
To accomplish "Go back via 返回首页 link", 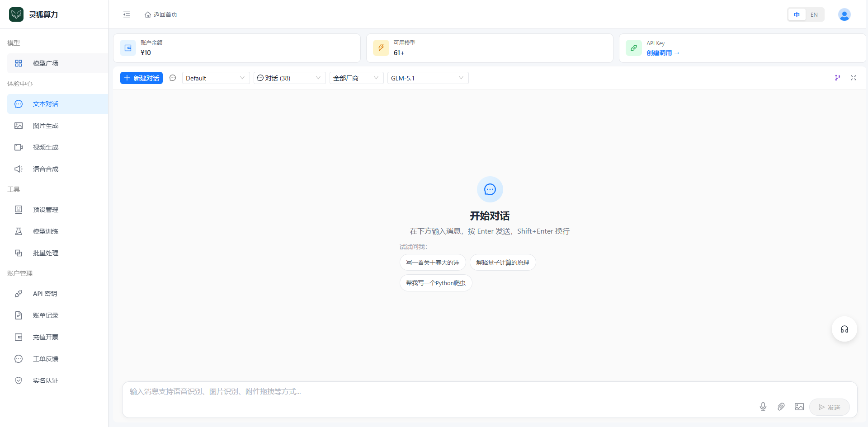I will coord(161,14).
